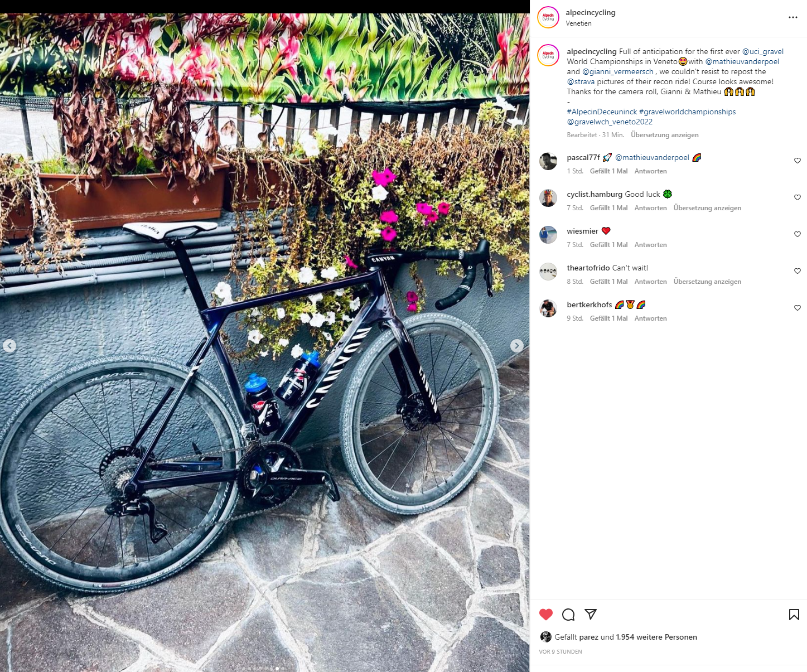Image resolution: width=807 pixels, height=672 pixels.
Task: Like pascal77f's comment heart
Action: [798, 161]
